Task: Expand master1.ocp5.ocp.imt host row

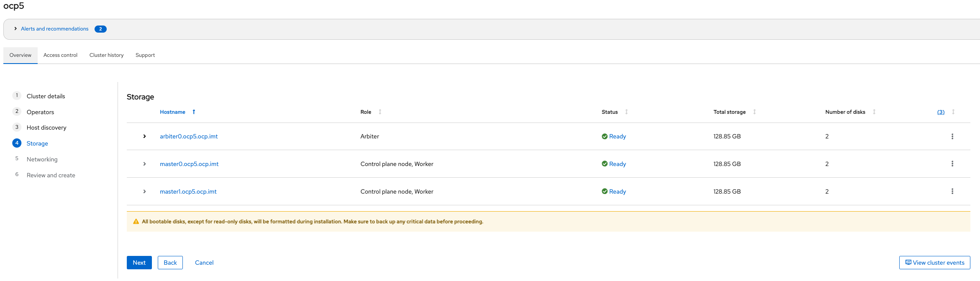Action: (144, 192)
